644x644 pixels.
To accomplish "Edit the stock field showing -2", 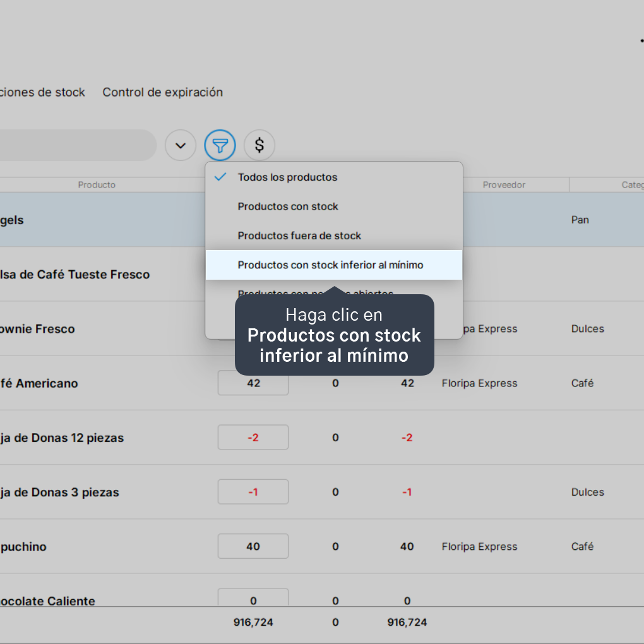I will tap(253, 438).
